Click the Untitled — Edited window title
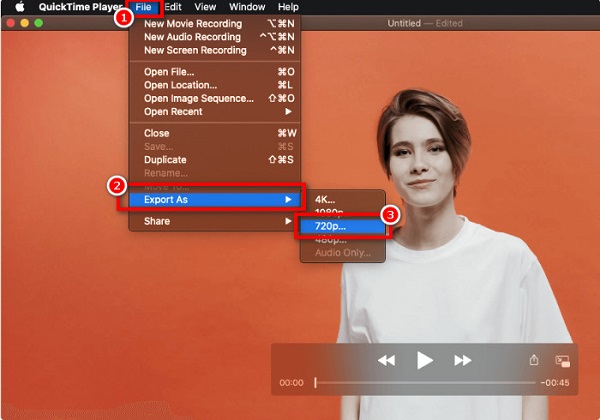Screen dimensions: 600x420 425,23
